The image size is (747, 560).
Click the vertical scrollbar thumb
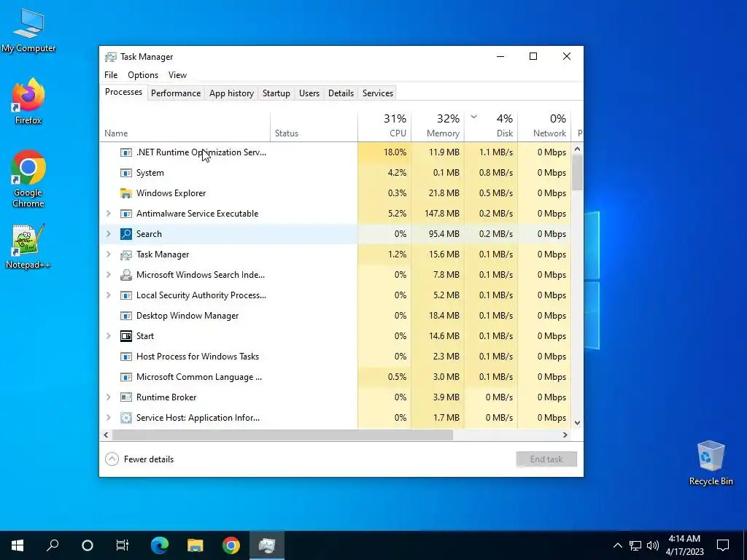click(x=578, y=172)
